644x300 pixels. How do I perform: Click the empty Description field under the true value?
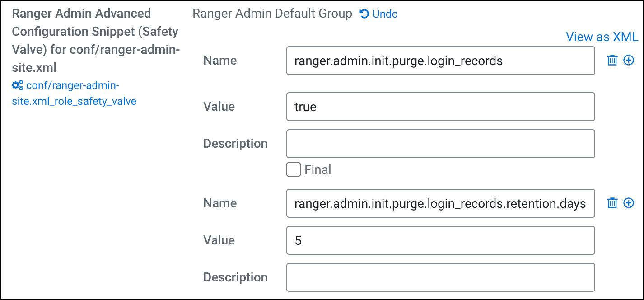tap(440, 143)
